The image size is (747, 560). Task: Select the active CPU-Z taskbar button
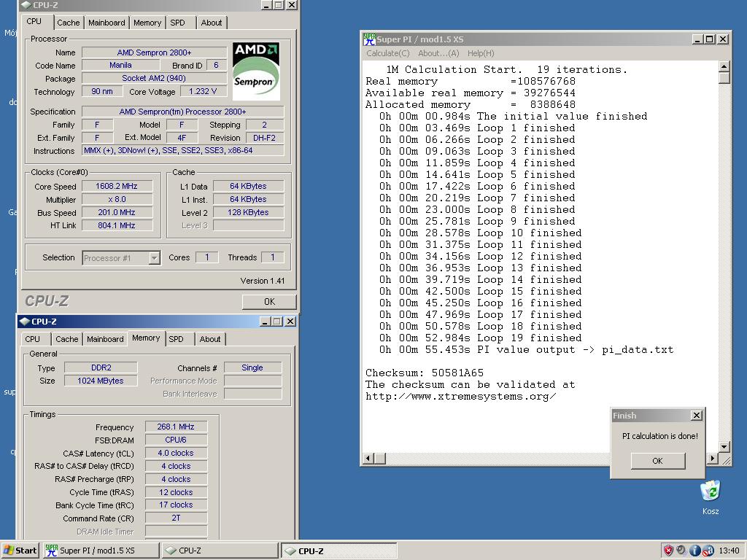tap(338, 551)
